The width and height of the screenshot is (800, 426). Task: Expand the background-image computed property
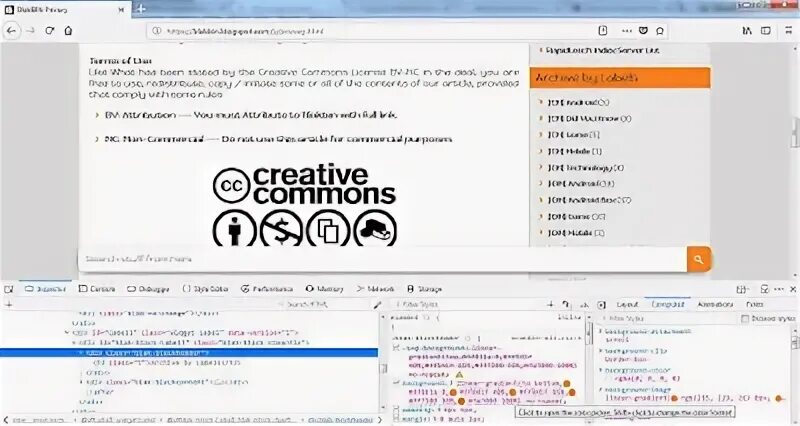click(601, 390)
